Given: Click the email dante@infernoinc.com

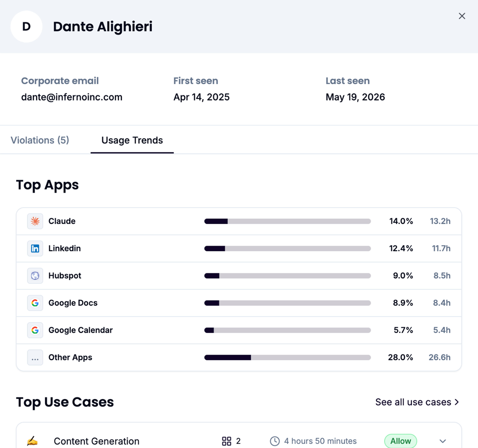Looking at the screenshot, I should pyautogui.click(x=72, y=97).
